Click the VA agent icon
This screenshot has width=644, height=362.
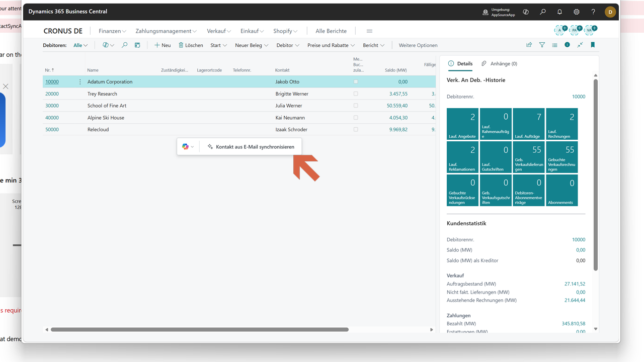[x=590, y=30]
